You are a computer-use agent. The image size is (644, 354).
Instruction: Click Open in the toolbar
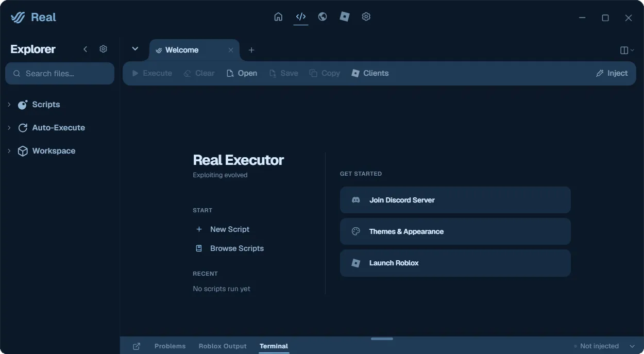point(242,73)
